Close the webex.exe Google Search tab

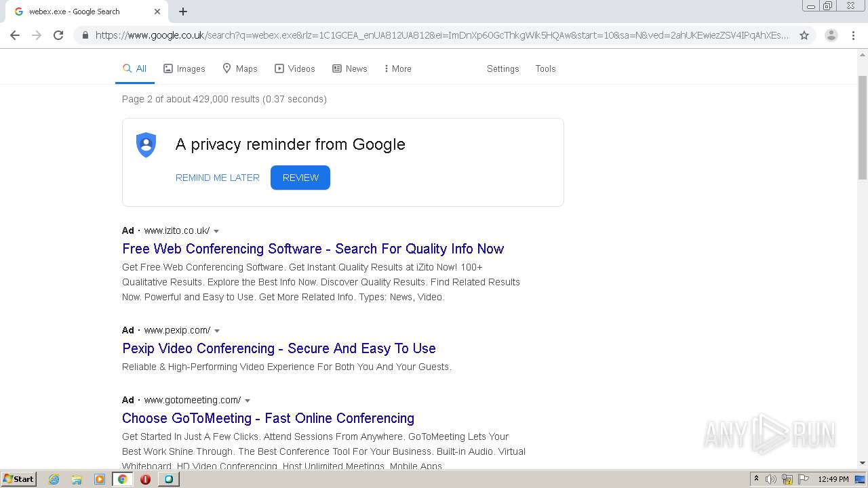(x=157, y=12)
